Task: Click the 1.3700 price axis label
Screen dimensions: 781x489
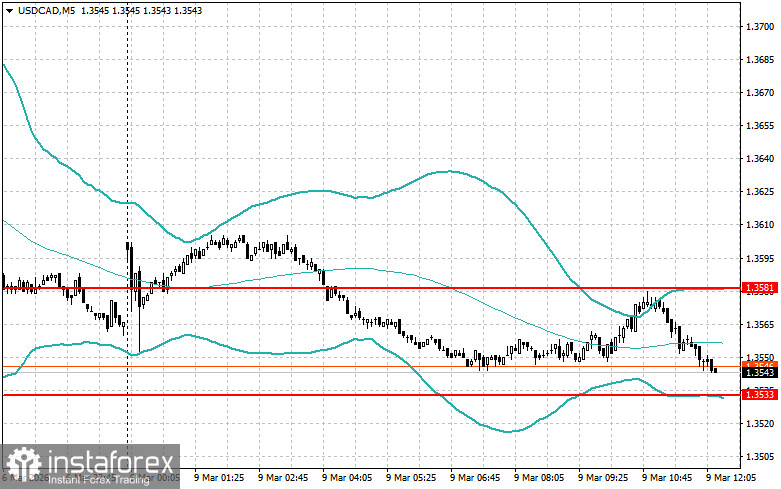Action: (x=760, y=26)
